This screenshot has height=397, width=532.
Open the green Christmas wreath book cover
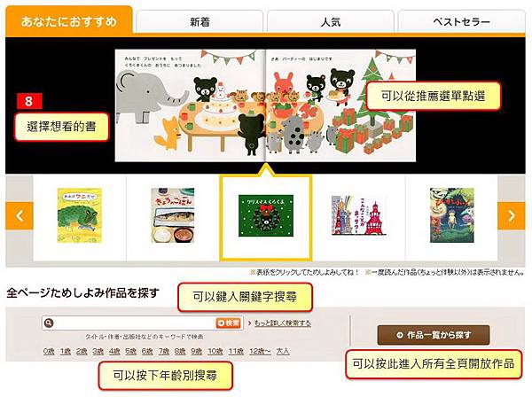pyautogui.click(x=266, y=215)
